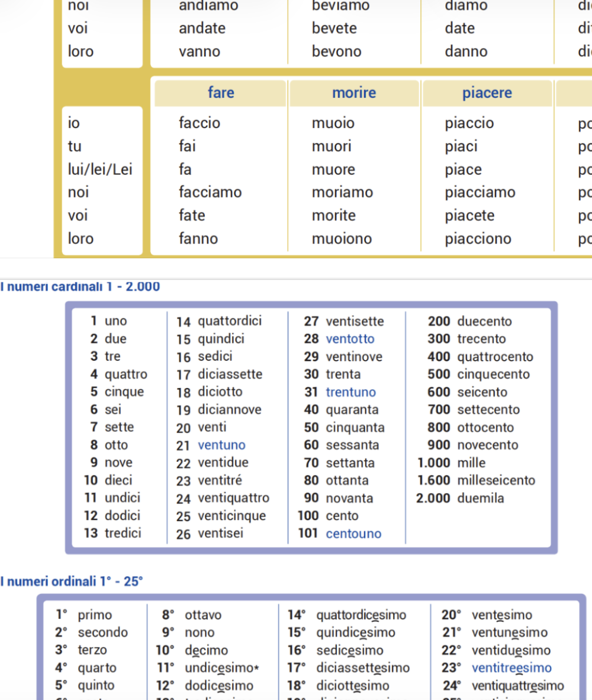
Task: Click the blue word 'ventotto'
Action: [350, 339]
